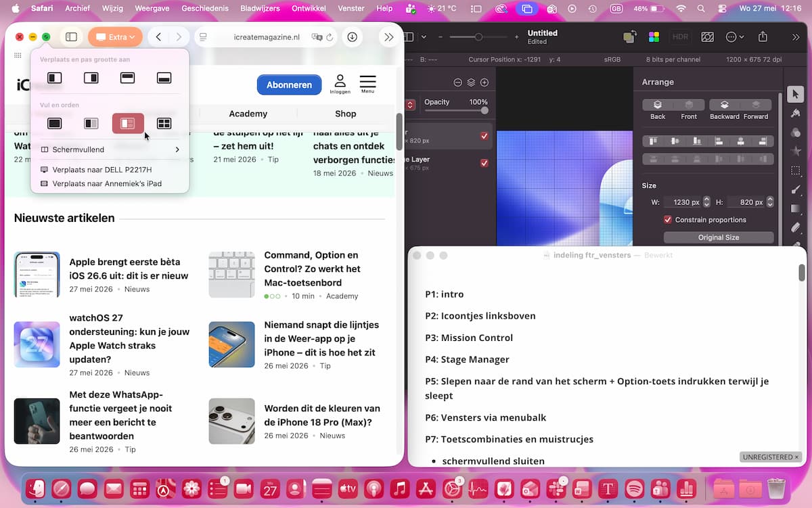Open the color adjustments colorful grid icon
Viewport: 812px width, 508px height.
[654, 37]
